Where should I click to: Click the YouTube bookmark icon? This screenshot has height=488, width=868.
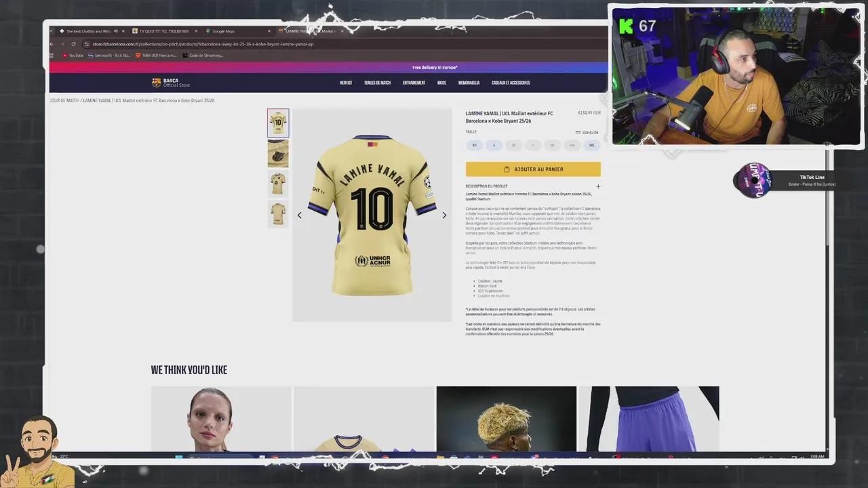(x=65, y=56)
